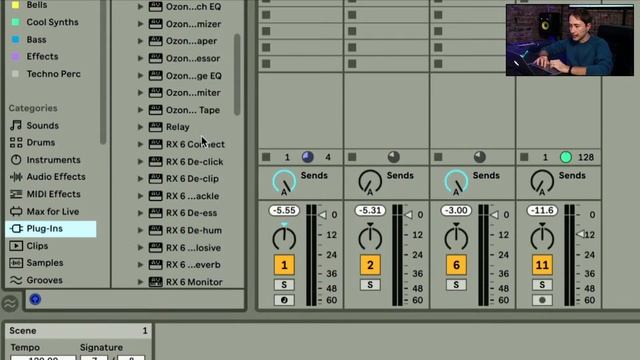Click track 11 green clip status indicator

pos(566,157)
